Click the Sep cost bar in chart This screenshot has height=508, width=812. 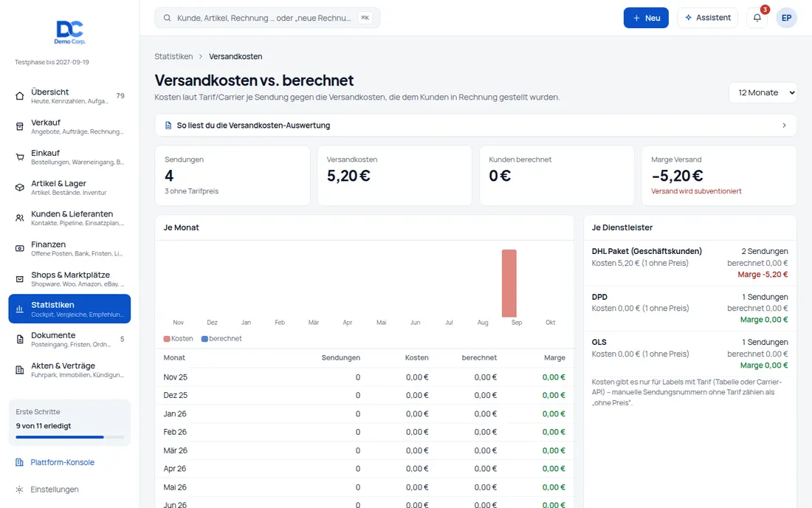(x=509, y=284)
